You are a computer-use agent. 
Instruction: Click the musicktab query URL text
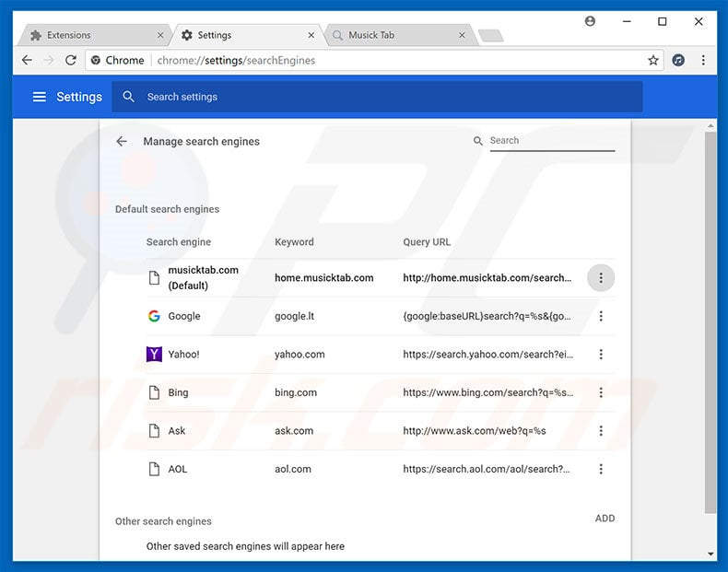coord(487,278)
